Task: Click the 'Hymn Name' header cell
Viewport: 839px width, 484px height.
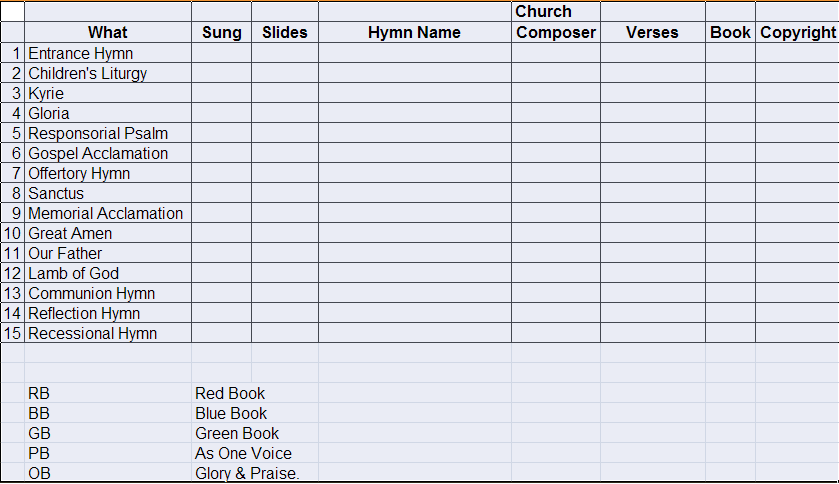Action: tap(415, 32)
